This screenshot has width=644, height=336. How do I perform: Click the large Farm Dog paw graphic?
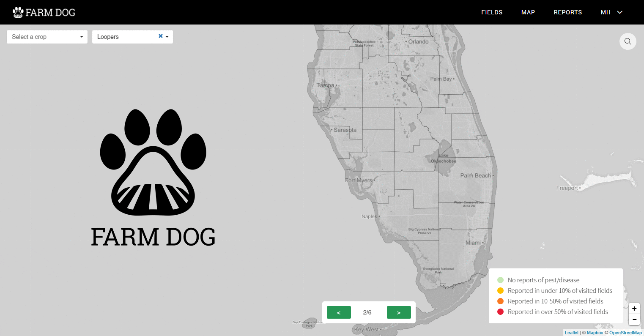[x=153, y=162]
